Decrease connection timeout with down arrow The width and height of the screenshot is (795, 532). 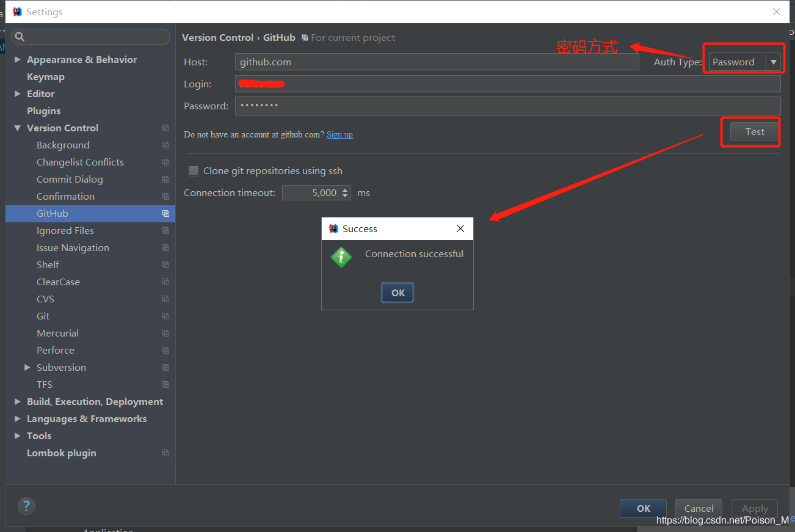(345, 197)
